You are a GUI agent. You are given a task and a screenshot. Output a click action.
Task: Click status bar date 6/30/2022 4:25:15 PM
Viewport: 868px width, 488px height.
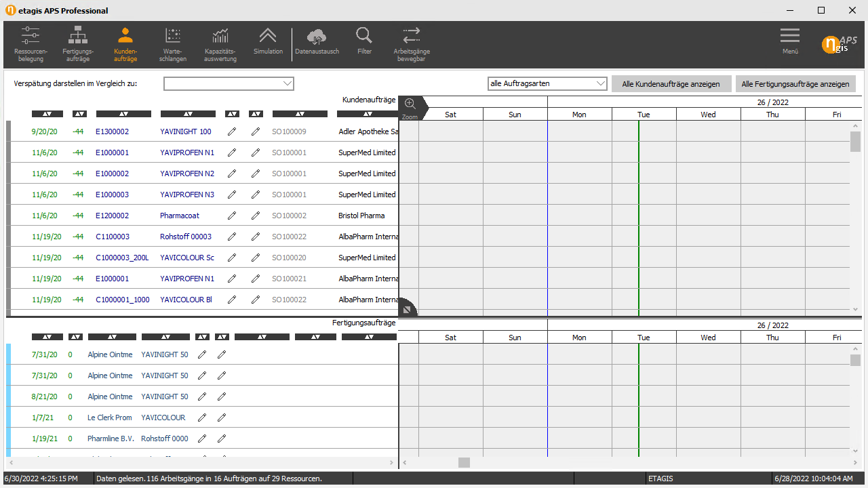pos(41,479)
